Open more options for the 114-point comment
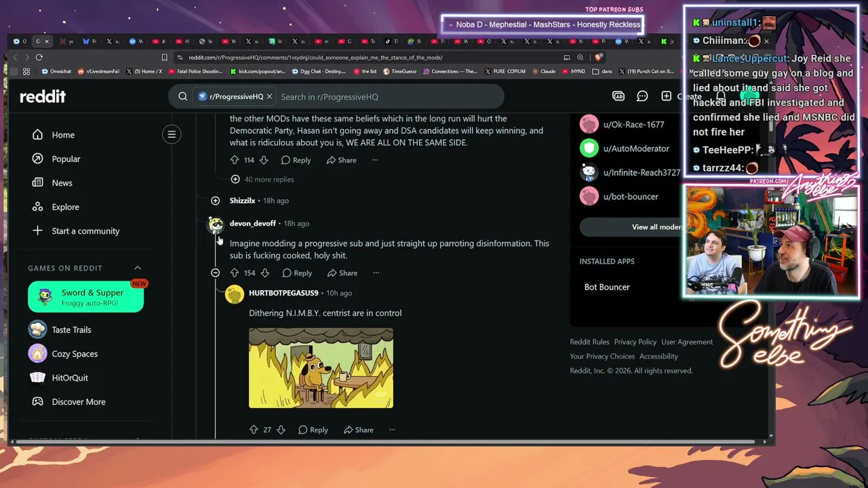 (375, 160)
